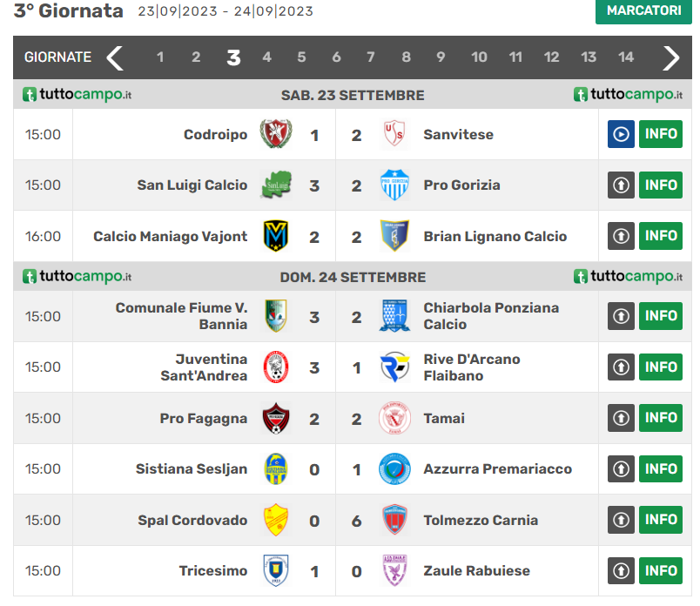Image resolution: width=700 pixels, height=606 pixels.
Task: Click the Calcio Maniago Vajont logo
Action: coord(276,236)
